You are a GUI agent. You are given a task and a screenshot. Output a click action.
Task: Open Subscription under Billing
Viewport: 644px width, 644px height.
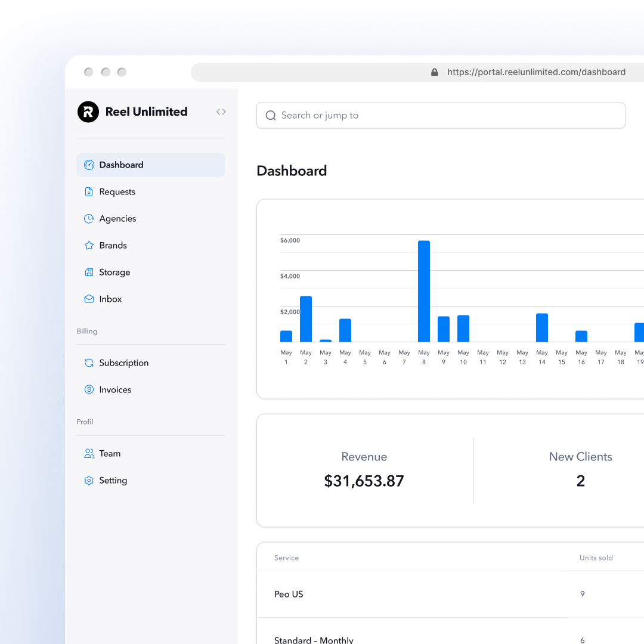coord(151,363)
